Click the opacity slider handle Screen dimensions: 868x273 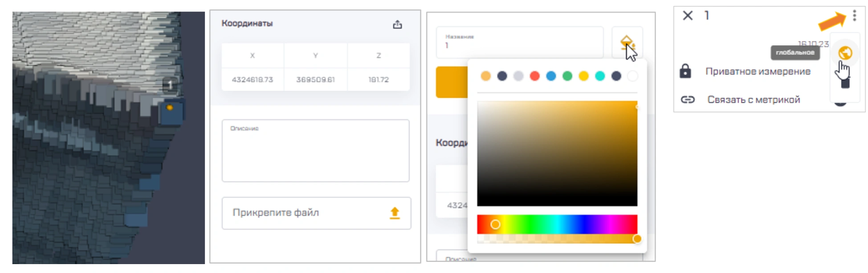pyautogui.click(x=637, y=239)
